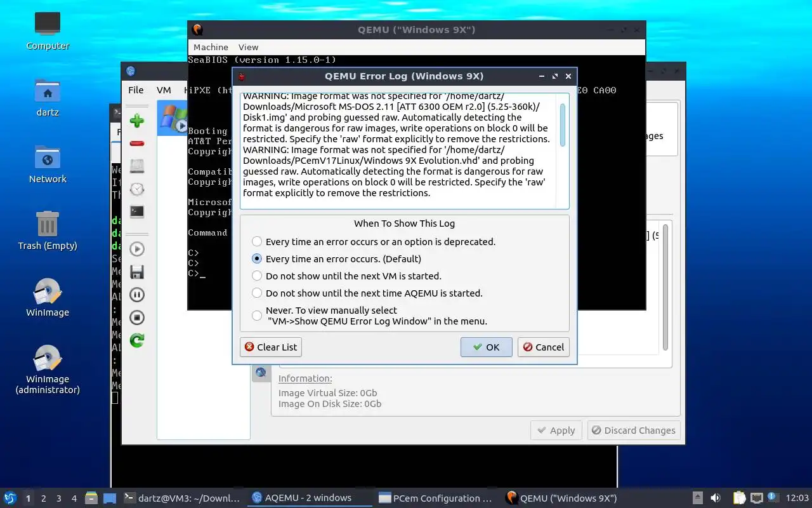The width and height of the screenshot is (812, 508).
Task: Click the file manager icon in taskbar
Action: tap(91, 498)
